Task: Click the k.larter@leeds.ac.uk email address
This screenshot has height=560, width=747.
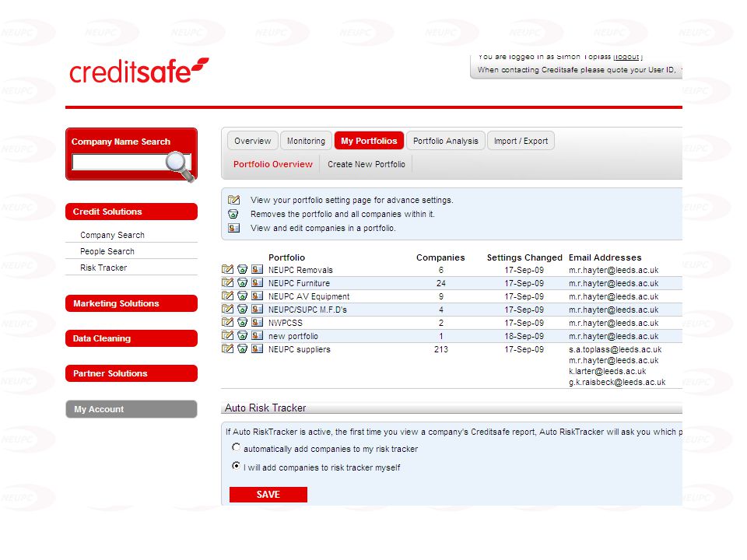Action: point(608,372)
